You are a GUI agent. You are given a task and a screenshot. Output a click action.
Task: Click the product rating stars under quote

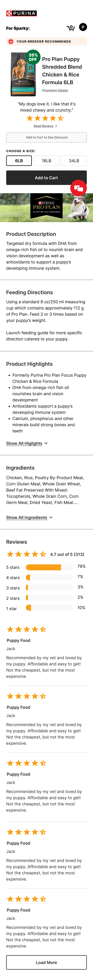click(x=45, y=118)
